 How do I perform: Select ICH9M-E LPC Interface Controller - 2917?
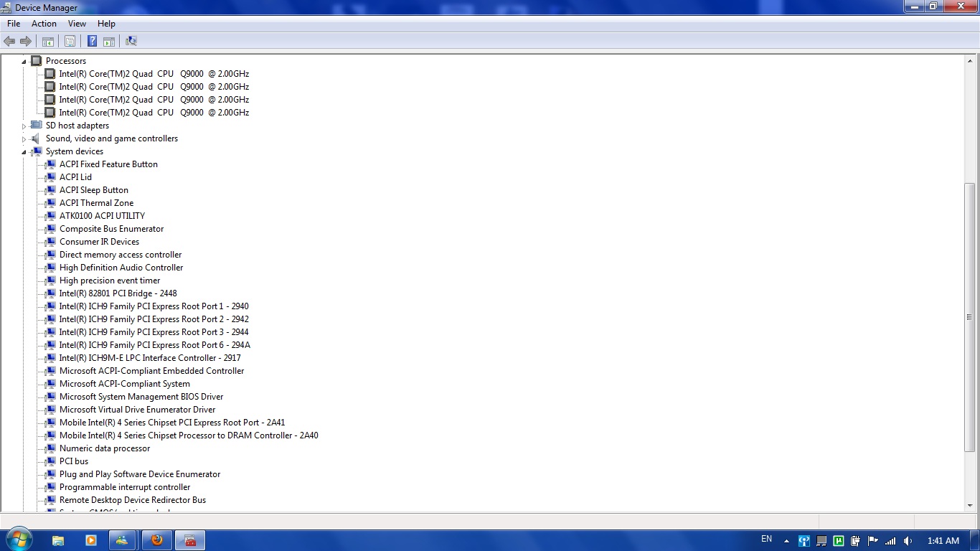(x=150, y=358)
